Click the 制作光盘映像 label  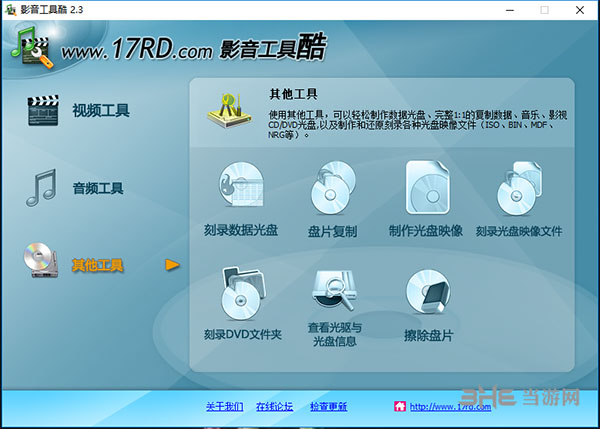[426, 231]
